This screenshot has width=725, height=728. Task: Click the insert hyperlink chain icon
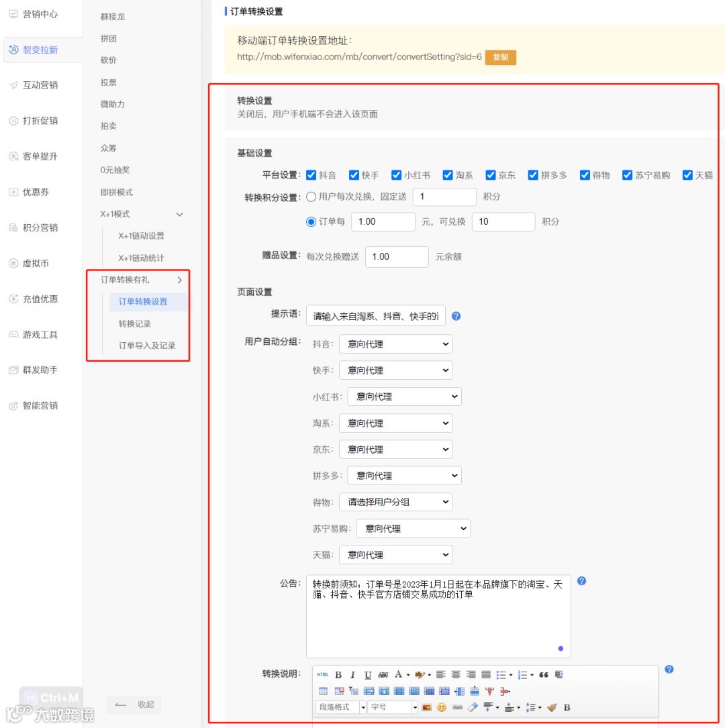pyautogui.click(x=457, y=708)
